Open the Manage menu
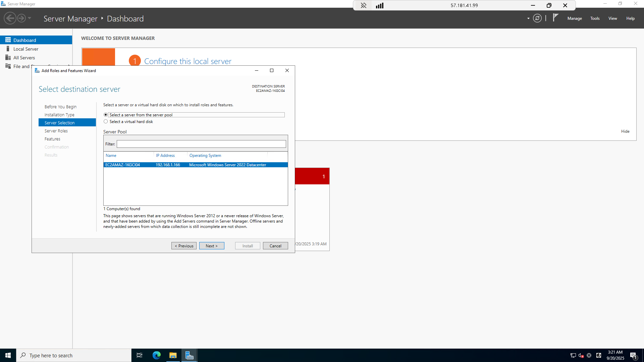The width and height of the screenshot is (644, 362). pos(575,18)
